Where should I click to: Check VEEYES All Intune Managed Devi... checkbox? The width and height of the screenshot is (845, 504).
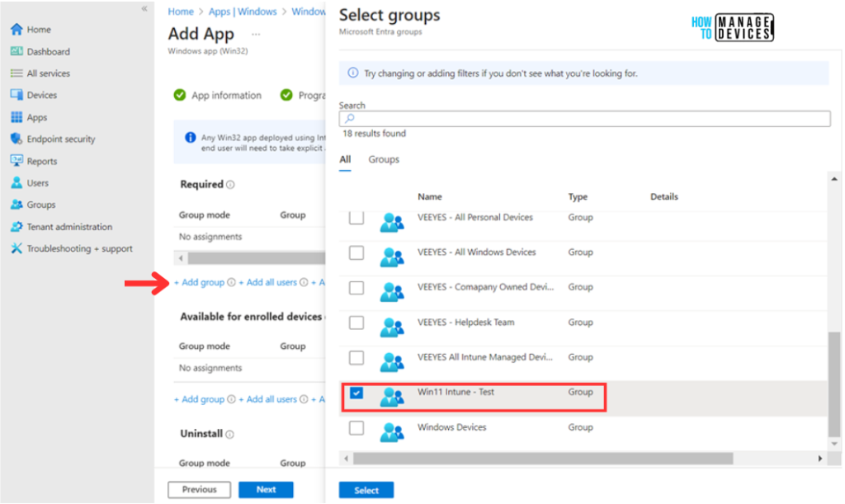tap(356, 357)
